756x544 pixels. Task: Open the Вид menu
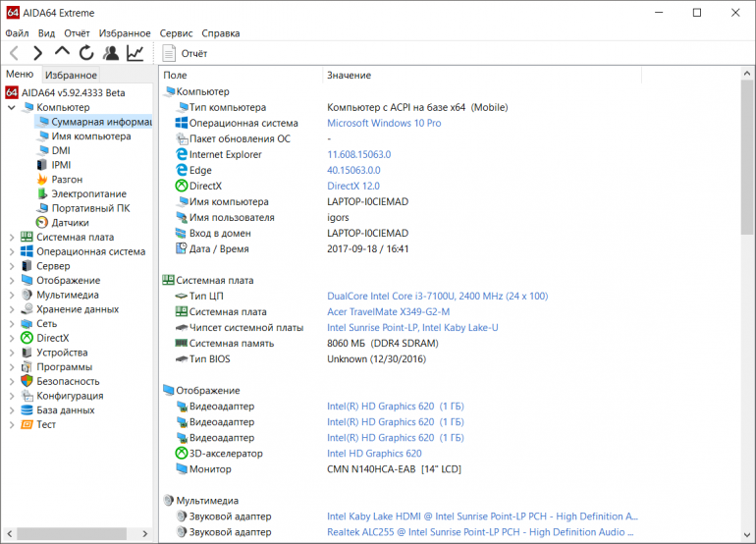[46, 33]
